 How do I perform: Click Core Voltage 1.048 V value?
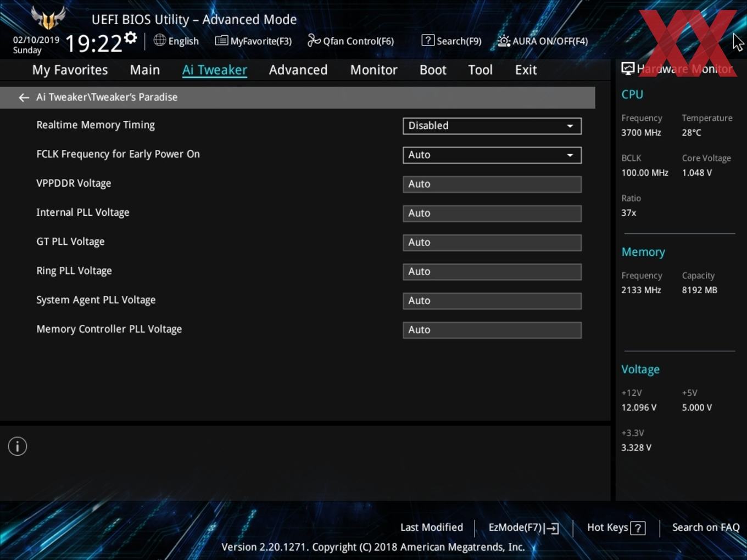pyautogui.click(x=697, y=173)
